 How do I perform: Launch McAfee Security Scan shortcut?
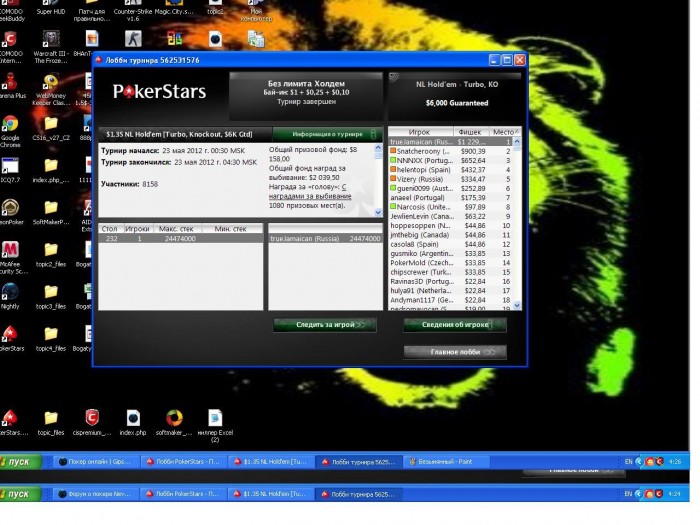coord(11,258)
